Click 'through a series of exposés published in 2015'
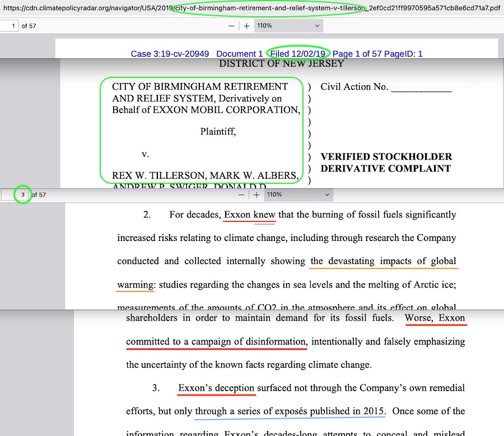The height and width of the screenshot is (436, 504). pos(290,411)
